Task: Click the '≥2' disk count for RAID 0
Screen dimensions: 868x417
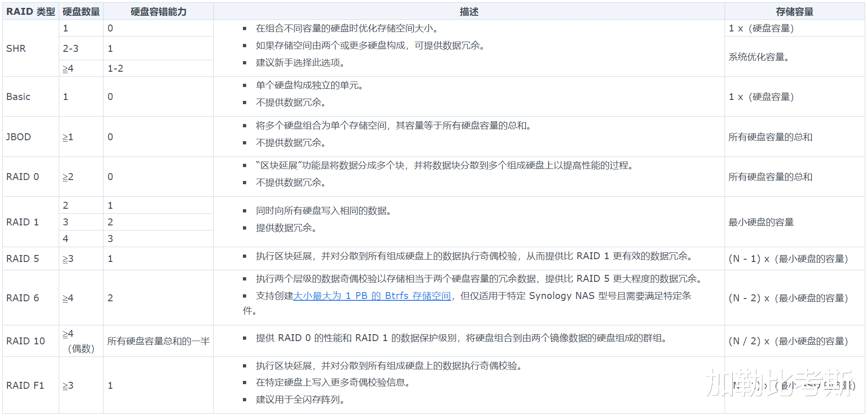Action: (68, 177)
